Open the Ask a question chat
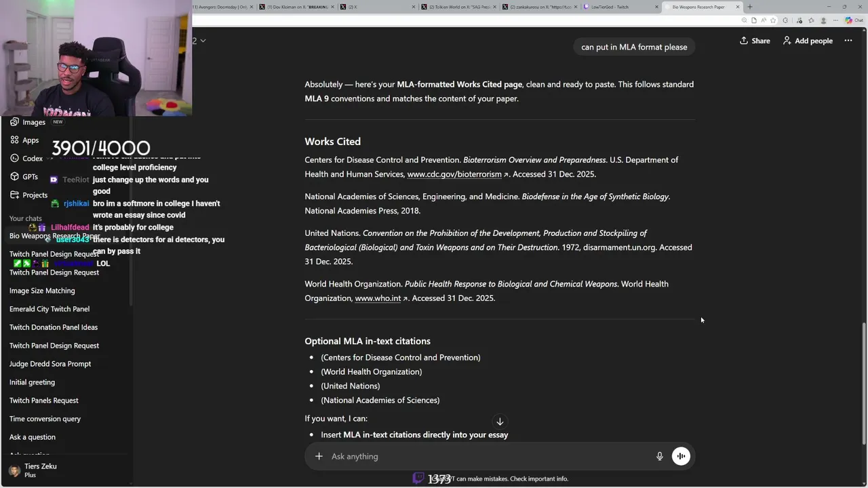 click(33, 437)
